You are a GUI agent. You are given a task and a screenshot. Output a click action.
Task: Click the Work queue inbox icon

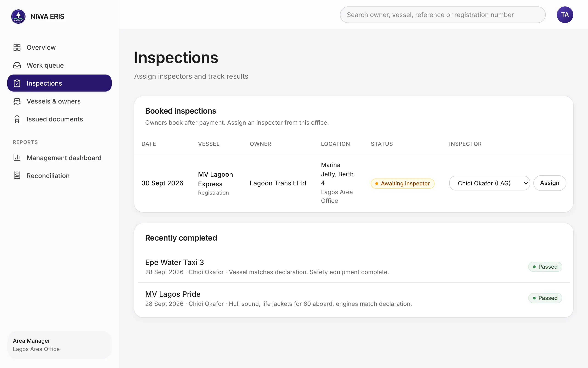(x=17, y=65)
